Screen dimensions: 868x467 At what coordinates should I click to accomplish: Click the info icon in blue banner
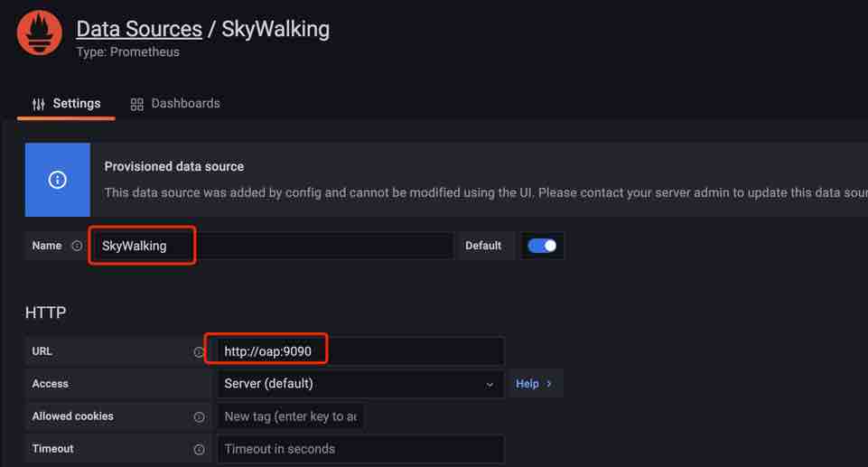pyautogui.click(x=58, y=180)
